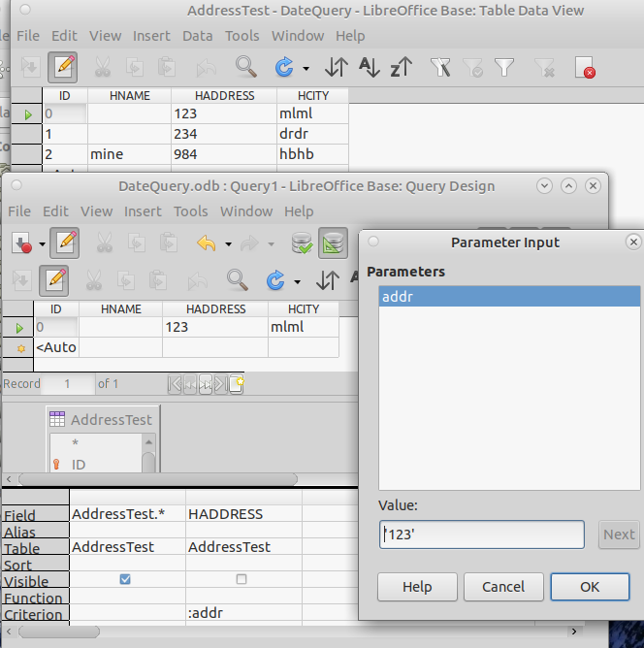This screenshot has width=644, height=648.
Task: Toggle Edit SQL mode in Query Design toolbar
Action: [64, 243]
